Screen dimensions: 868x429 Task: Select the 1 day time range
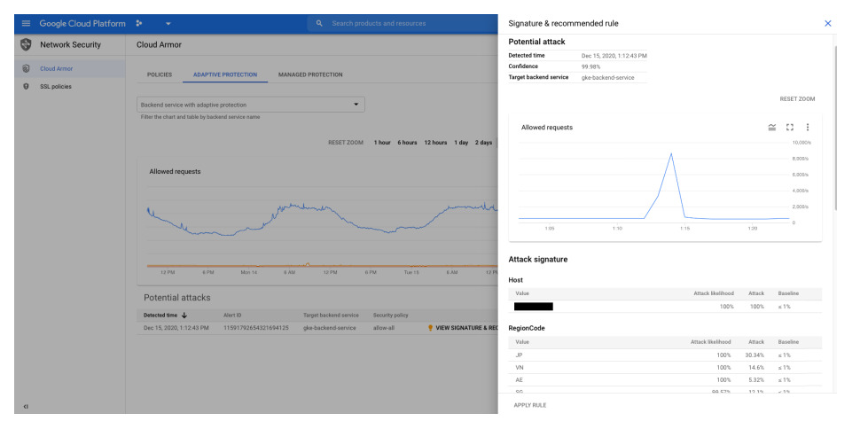click(x=461, y=143)
